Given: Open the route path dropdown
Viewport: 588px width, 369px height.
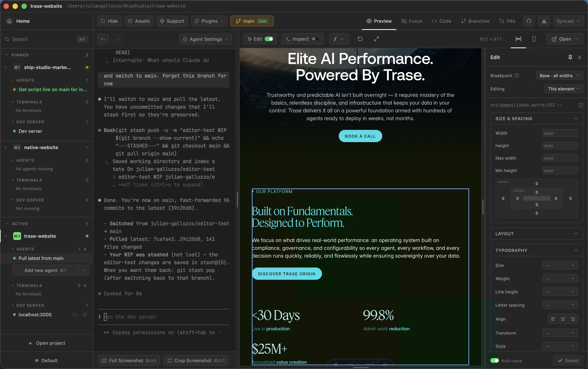Looking at the screenshot, I should (339, 39).
